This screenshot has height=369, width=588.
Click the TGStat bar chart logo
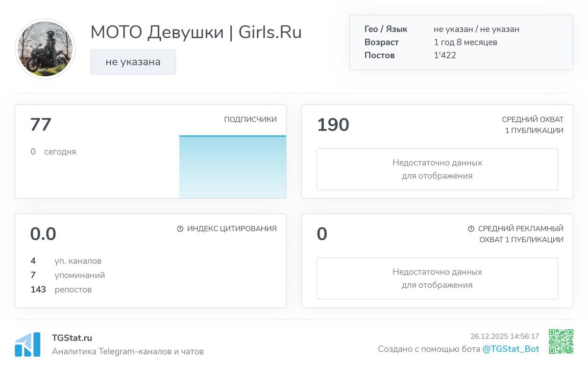[x=27, y=345]
